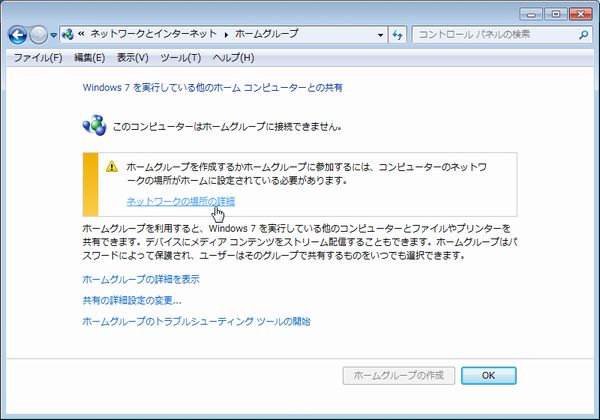
Task: Click the ホームグループの作成 button
Action: point(399,376)
